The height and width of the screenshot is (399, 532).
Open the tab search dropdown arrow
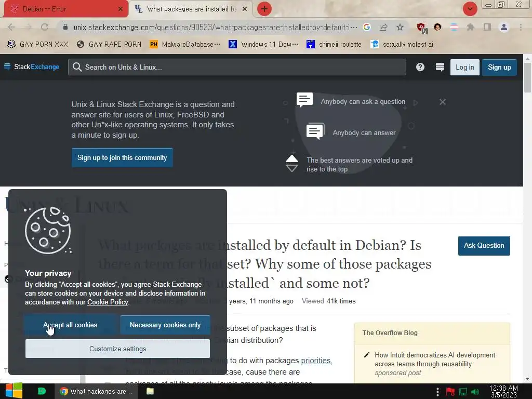[x=470, y=9]
